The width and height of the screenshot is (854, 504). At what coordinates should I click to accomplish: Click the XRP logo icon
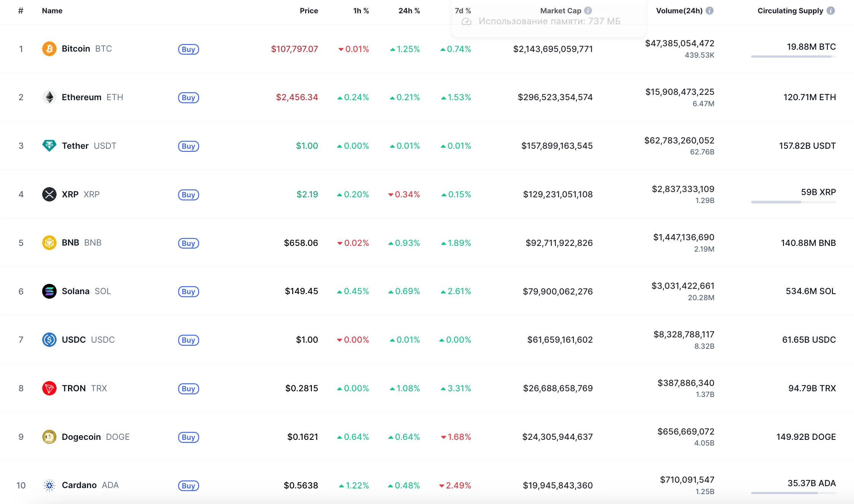(49, 194)
